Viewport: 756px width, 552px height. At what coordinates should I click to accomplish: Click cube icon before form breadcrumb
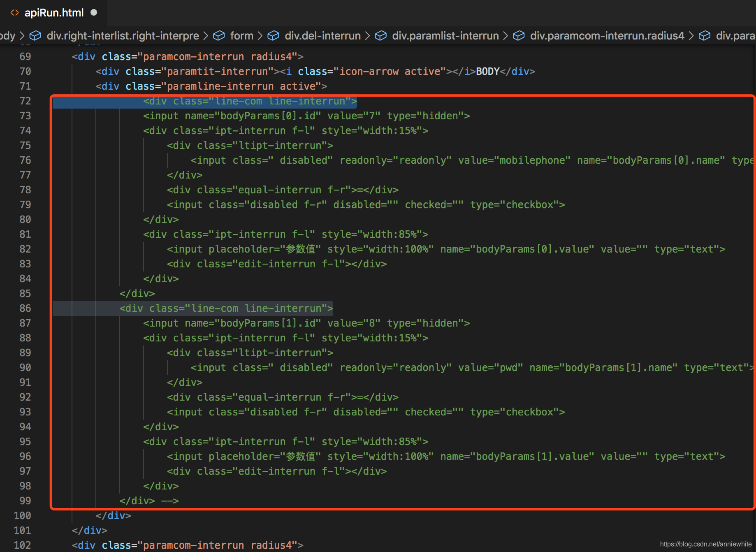(219, 36)
